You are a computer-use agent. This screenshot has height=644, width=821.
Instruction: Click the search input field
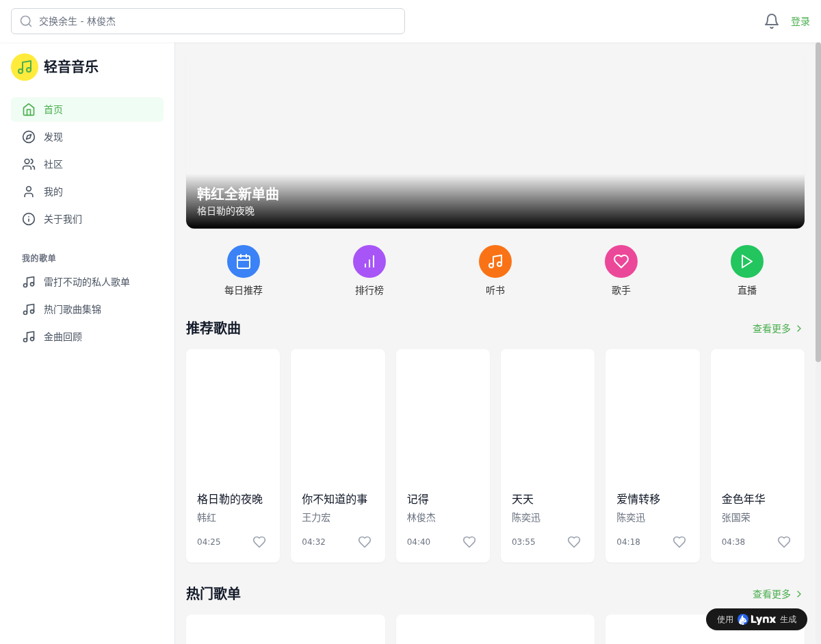coord(219,21)
